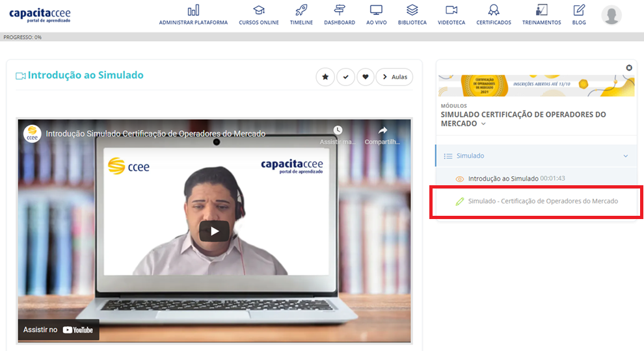Viewport: 644px width, 351px height.
Task: Select the CERTIFICADOS menu label
Action: click(x=494, y=23)
